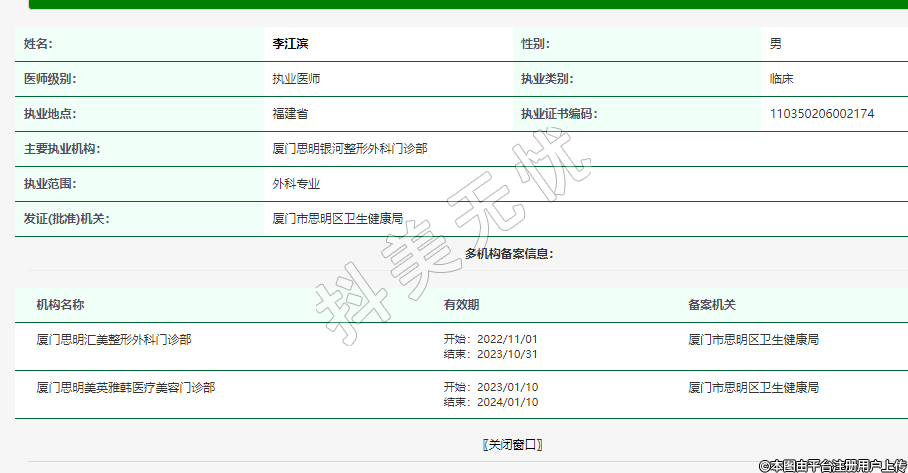The image size is (908, 473).
Task: Click the 执业证书编码 field label
Action: tap(559, 114)
